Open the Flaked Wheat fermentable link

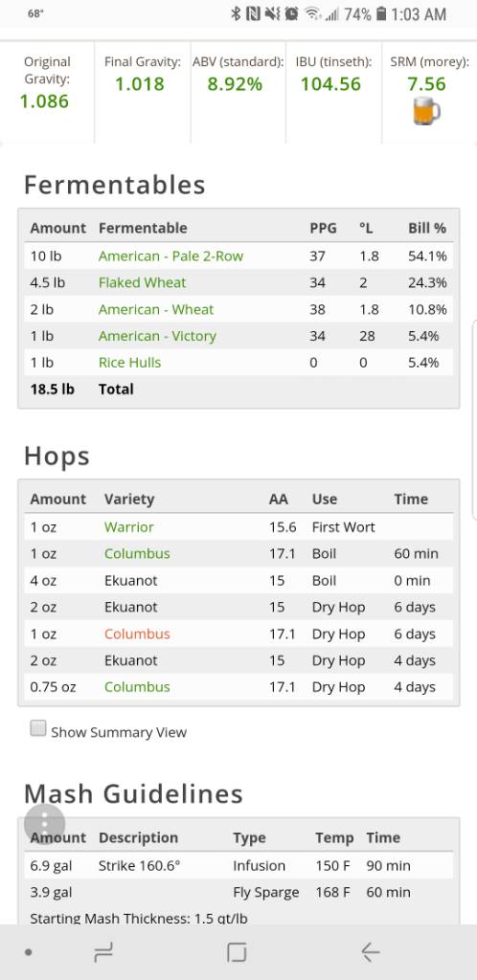pyautogui.click(x=142, y=282)
